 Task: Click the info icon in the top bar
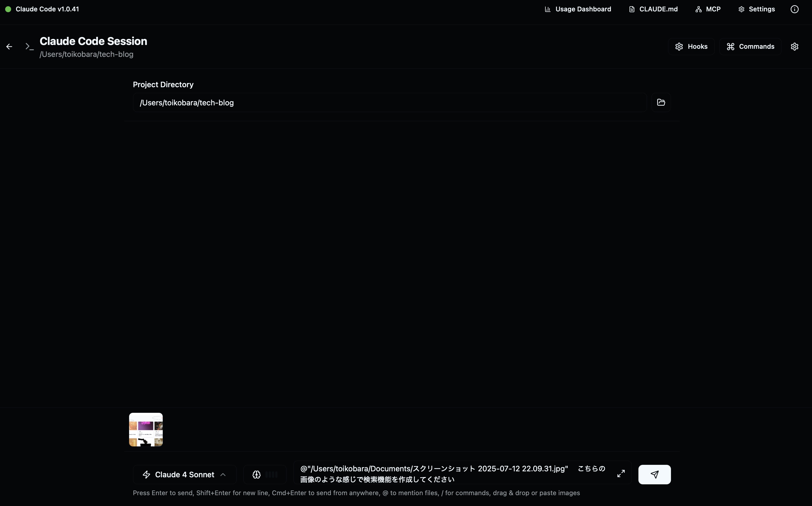(x=794, y=9)
